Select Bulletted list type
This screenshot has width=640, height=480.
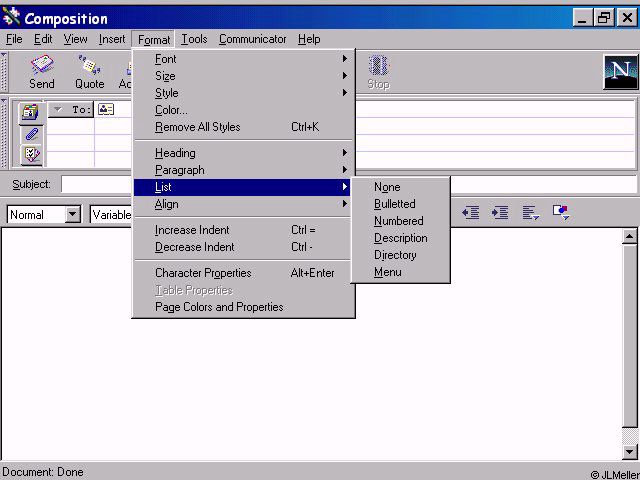pos(400,204)
